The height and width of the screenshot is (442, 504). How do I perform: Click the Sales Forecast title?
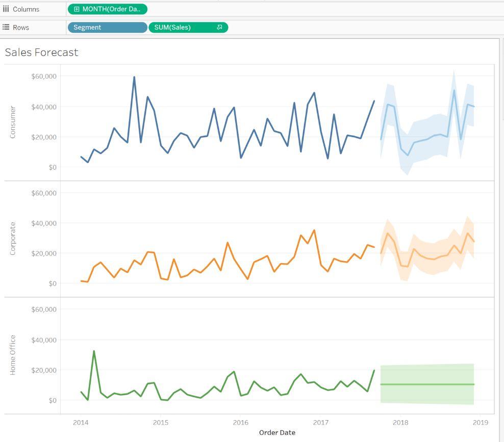click(42, 53)
